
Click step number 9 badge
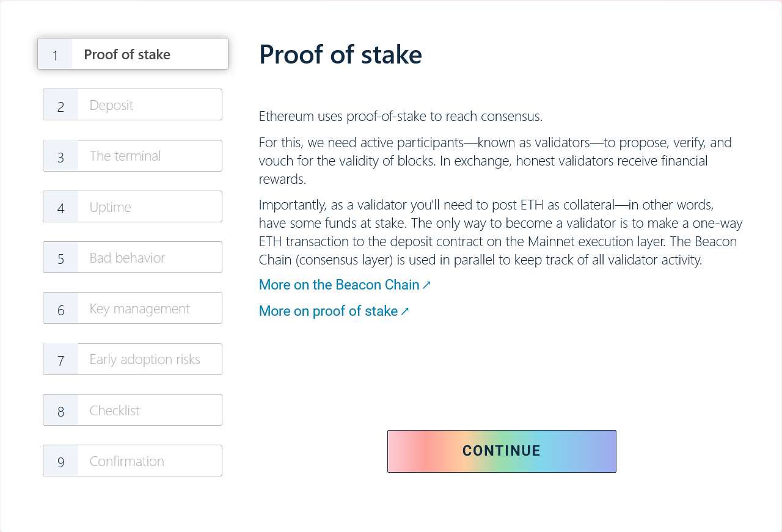coord(60,462)
